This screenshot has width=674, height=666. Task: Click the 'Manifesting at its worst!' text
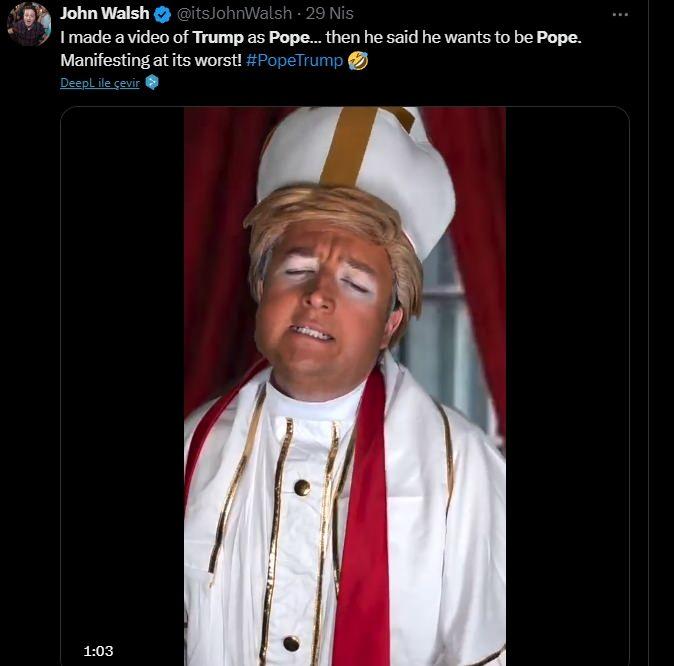151,60
